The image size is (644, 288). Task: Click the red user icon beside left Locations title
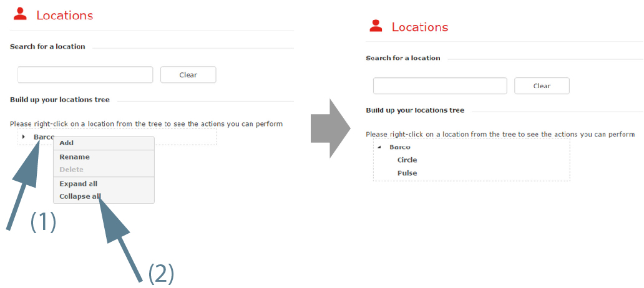(x=20, y=14)
